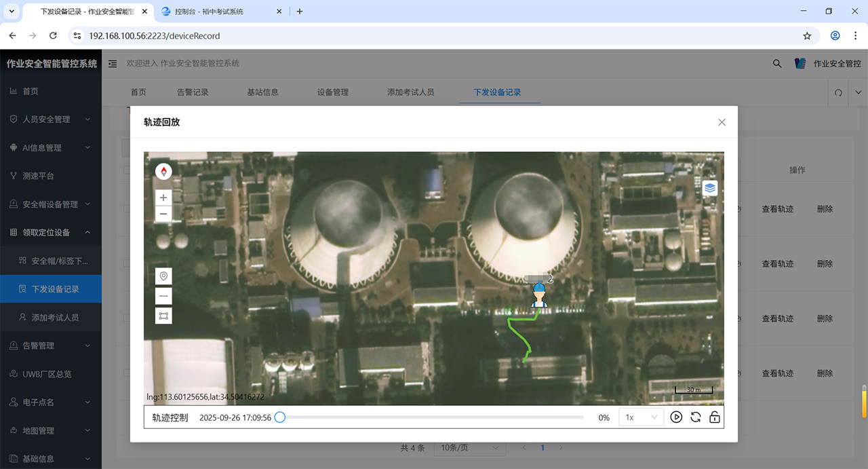Select the rectangle draw tool on the map
The width and height of the screenshot is (868, 469).
[163, 316]
